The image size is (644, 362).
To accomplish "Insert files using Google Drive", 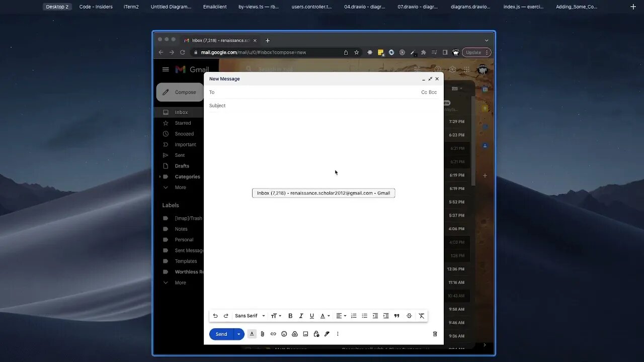I will [295, 334].
